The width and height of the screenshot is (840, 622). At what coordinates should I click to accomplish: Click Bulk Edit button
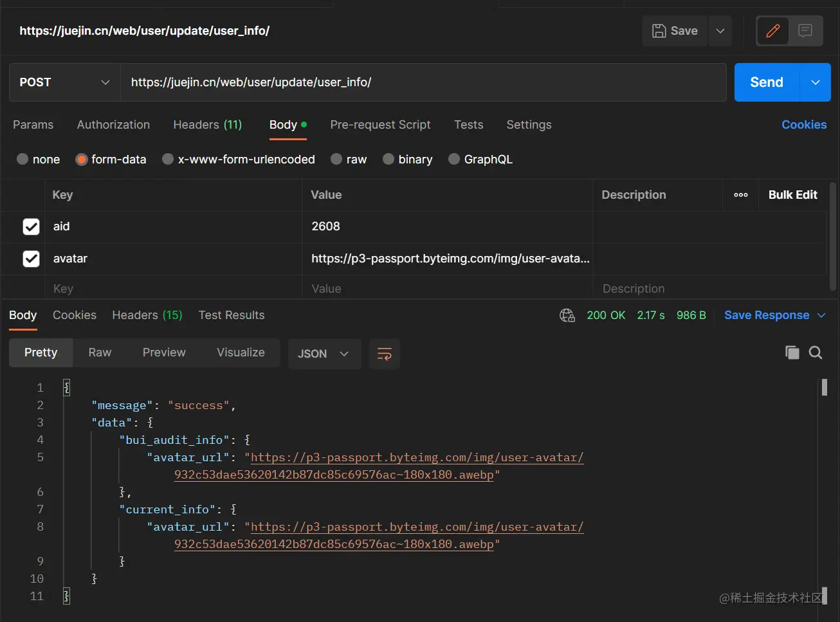(x=792, y=195)
